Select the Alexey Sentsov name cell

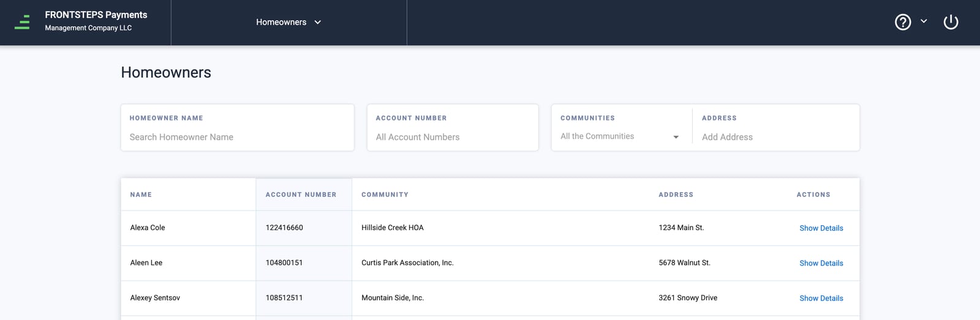[x=155, y=297]
